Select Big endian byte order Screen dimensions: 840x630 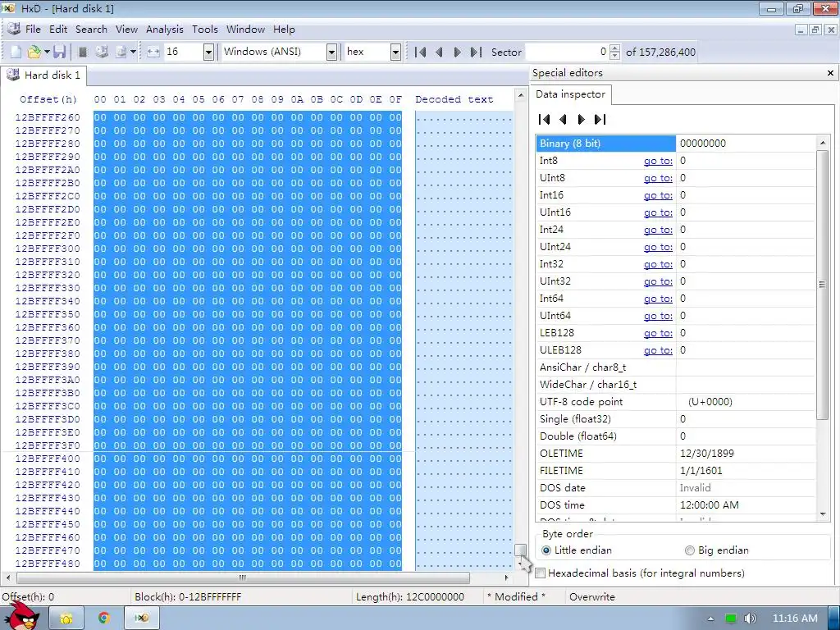(x=717, y=550)
